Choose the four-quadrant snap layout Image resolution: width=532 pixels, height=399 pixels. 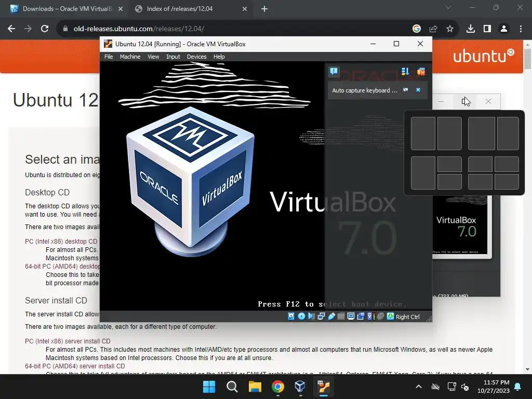494,172
